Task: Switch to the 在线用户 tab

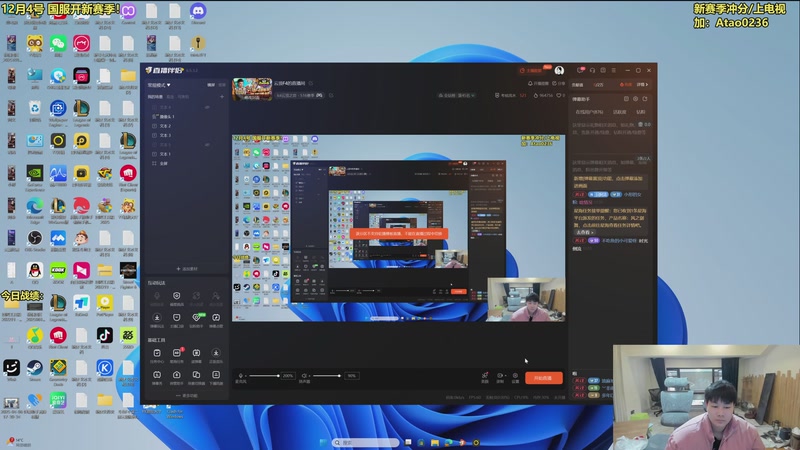Action: tap(589, 112)
